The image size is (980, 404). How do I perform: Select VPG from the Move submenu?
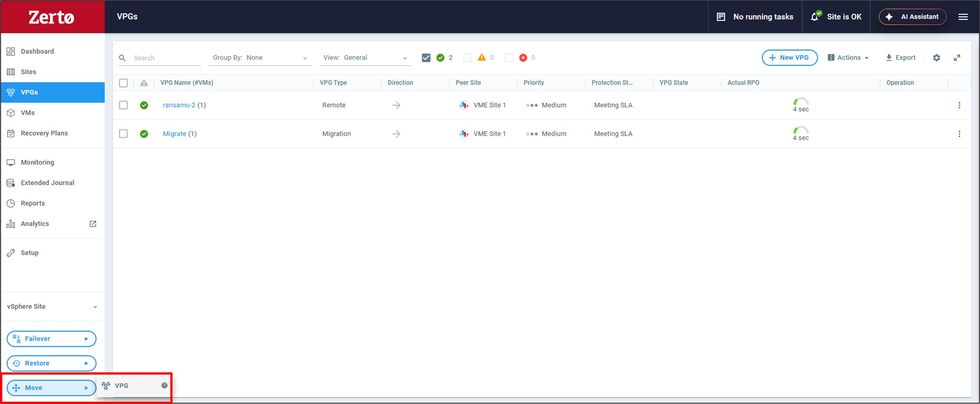coord(133,386)
